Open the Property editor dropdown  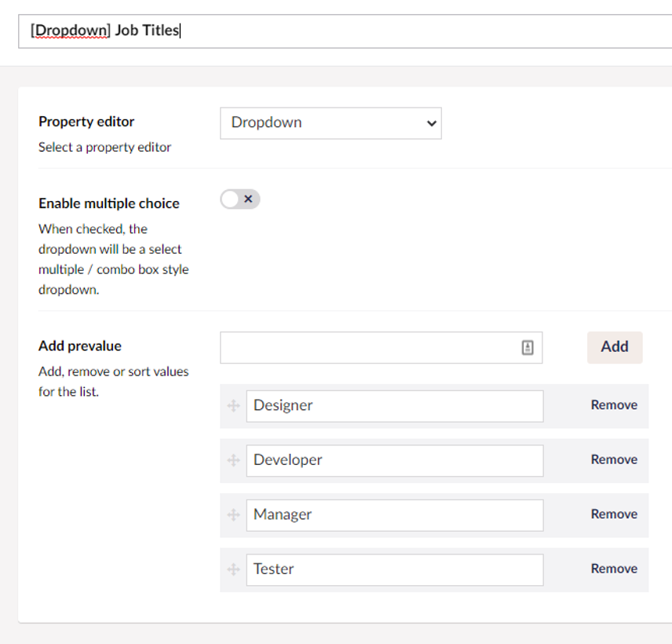coord(331,123)
